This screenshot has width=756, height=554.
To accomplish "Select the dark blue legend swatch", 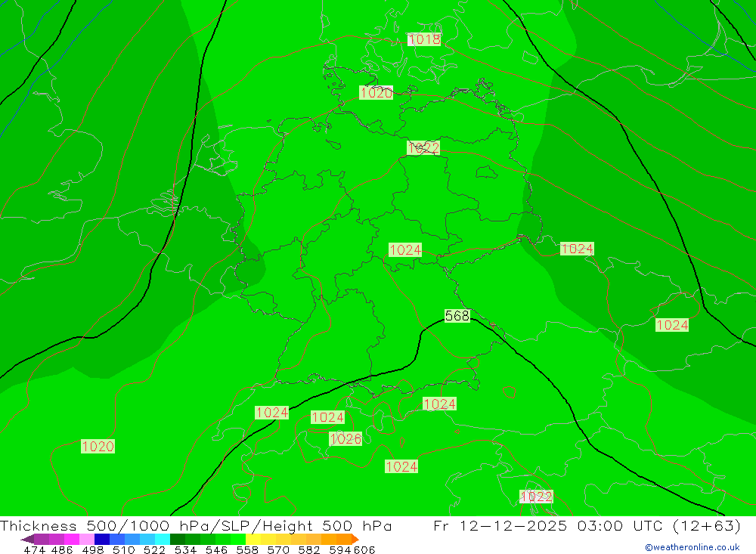I will coord(102,539).
